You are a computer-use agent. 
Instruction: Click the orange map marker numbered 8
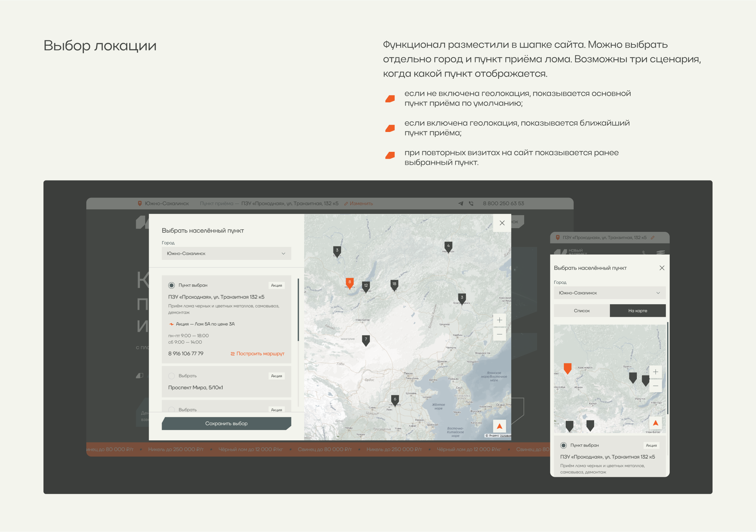pyautogui.click(x=349, y=282)
